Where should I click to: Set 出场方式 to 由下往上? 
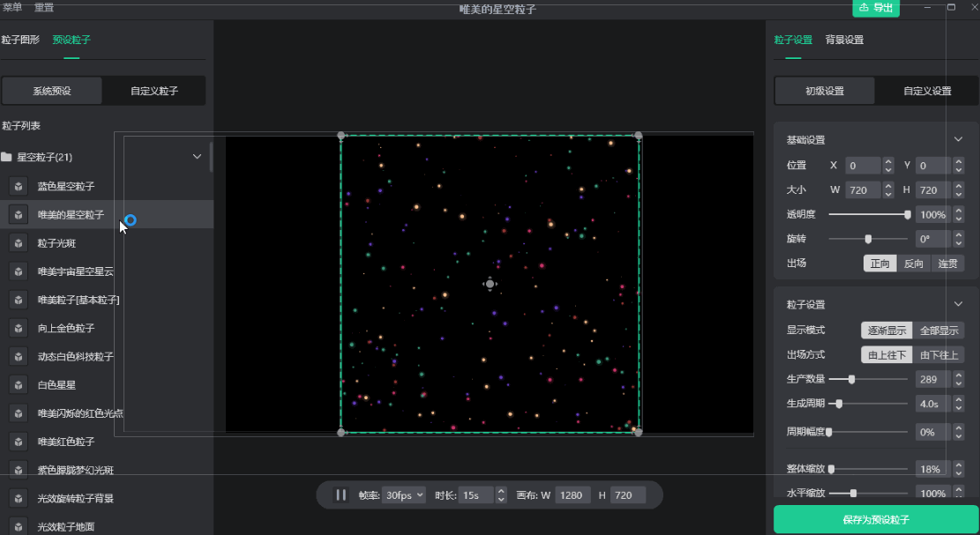940,354
